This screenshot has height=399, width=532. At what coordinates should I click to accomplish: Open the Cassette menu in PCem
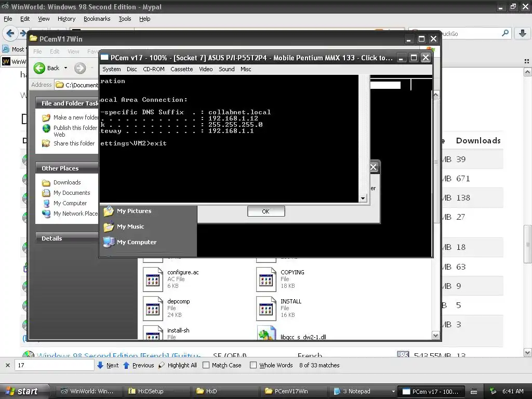point(181,69)
